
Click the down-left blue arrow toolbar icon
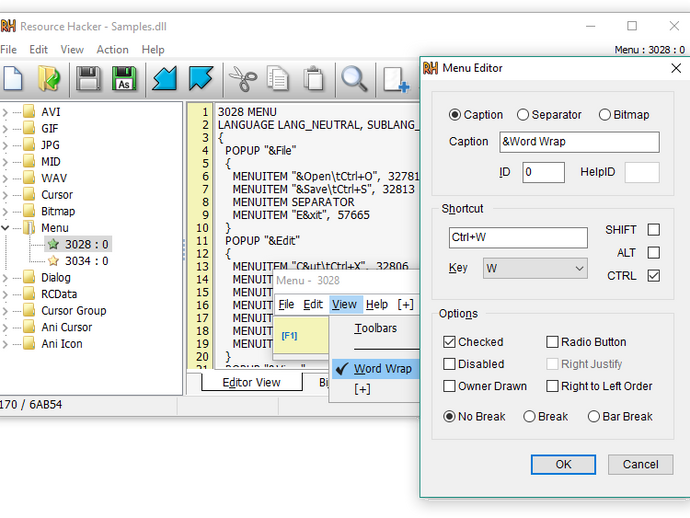coord(164,79)
